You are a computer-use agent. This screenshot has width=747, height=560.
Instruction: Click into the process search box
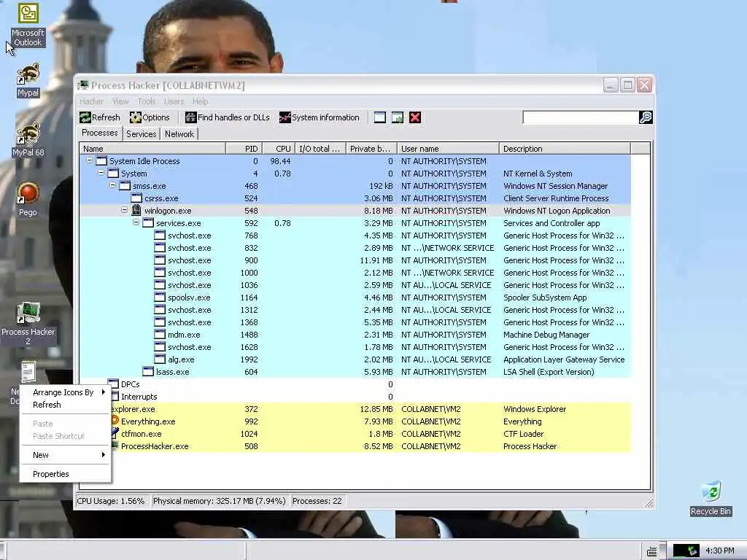pos(580,117)
